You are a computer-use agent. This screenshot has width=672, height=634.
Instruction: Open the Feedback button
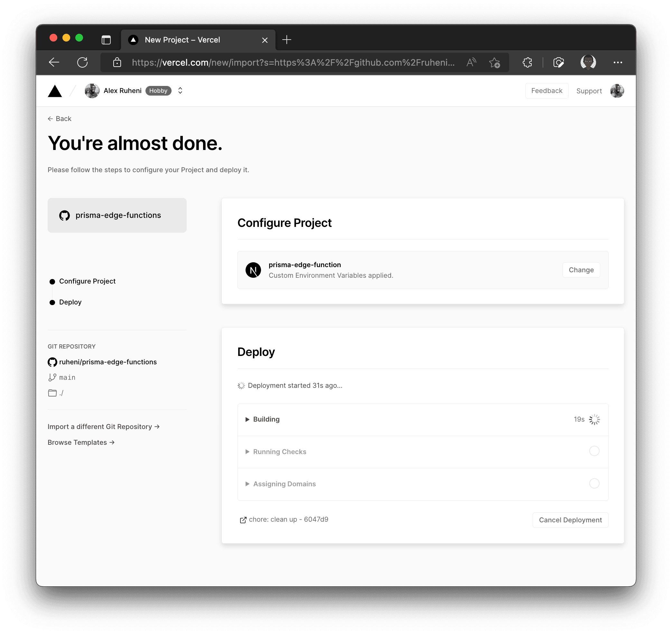pyautogui.click(x=546, y=91)
